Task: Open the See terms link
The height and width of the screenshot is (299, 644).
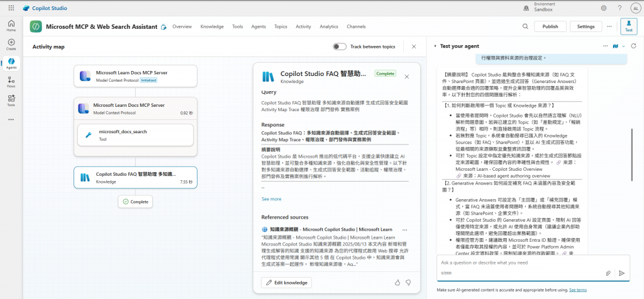Action: coord(578,290)
